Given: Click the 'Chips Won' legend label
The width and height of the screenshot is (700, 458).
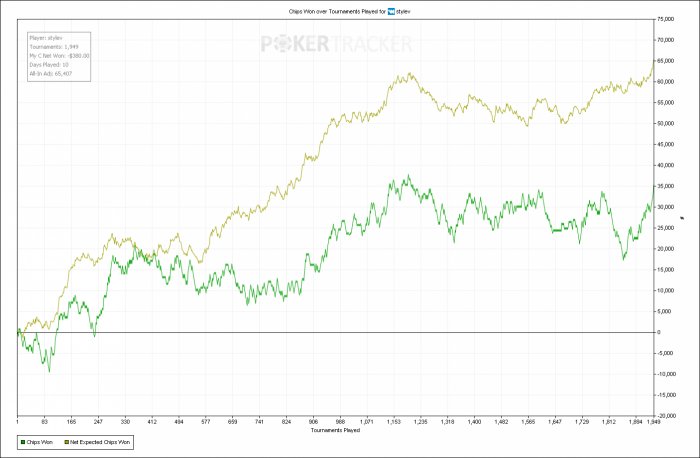Looking at the screenshot, I should point(39,442).
